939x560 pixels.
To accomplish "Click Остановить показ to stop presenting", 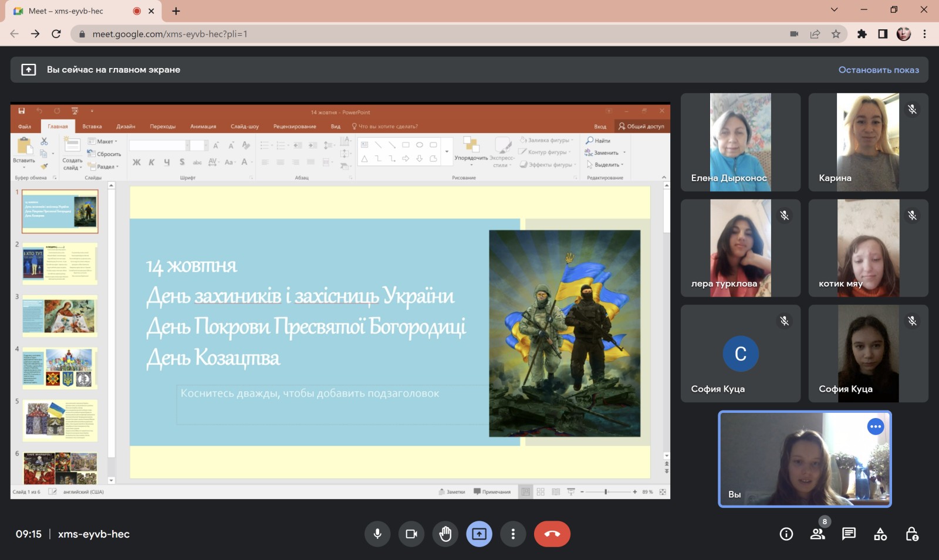I will coord(879,70).
